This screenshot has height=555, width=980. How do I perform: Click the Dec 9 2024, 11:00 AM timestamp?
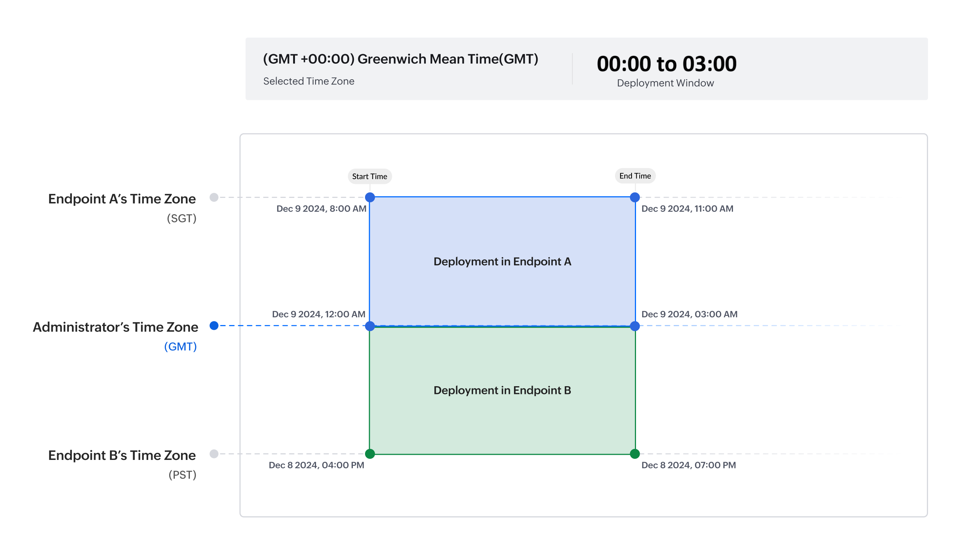pyautogui.click(x=687, y=209)
